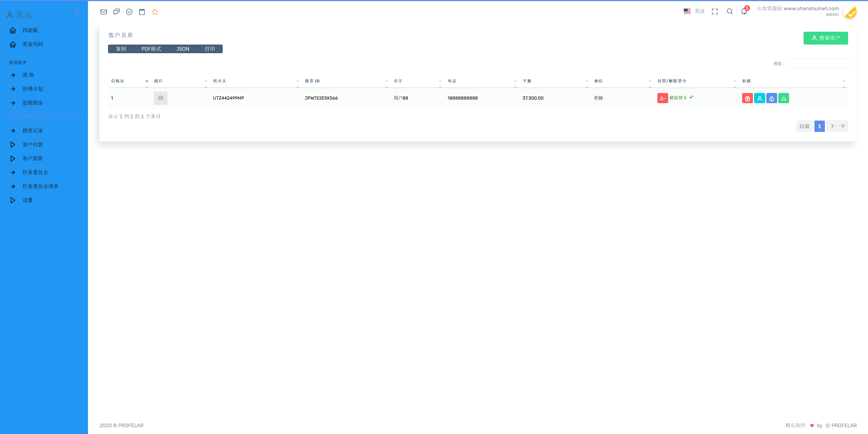Toggle sidebar with the circle icon near the logo

pos(77,12)
